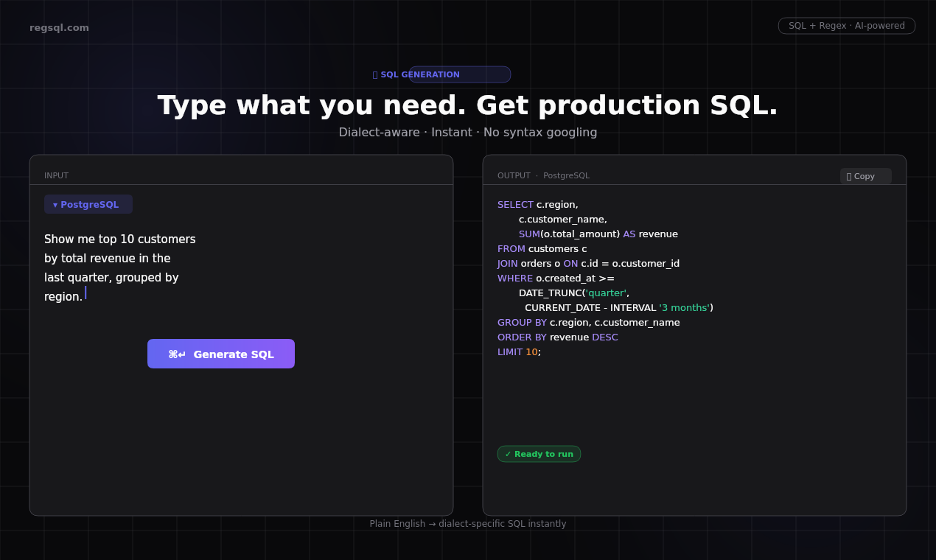This screenshot has height=560, width=936.
Task: Click the JOIN orders o ON line
Action: [x=588, y=264]
